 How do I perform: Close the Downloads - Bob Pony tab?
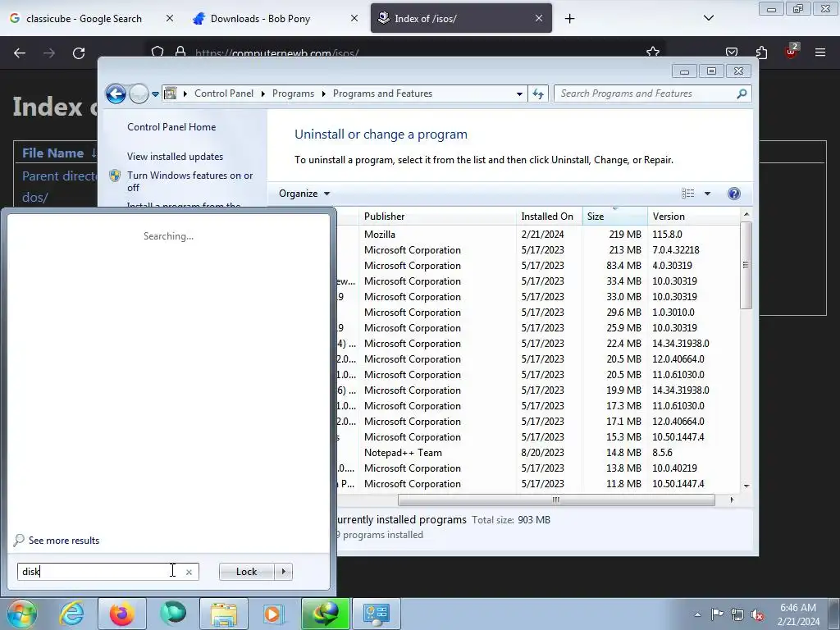[354, 18]
